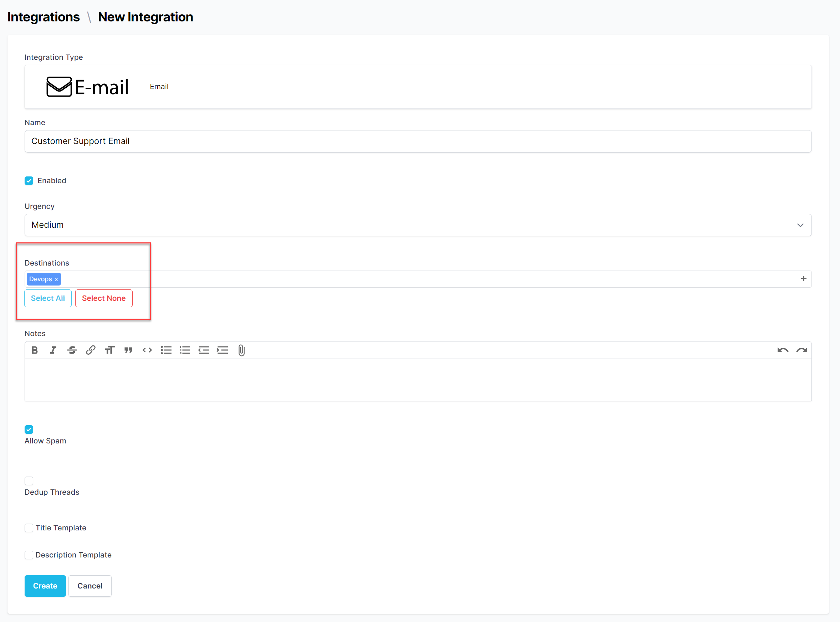Uncheck the Enabled checkbox
The image size is (840, 622).
tap(29, 181)
